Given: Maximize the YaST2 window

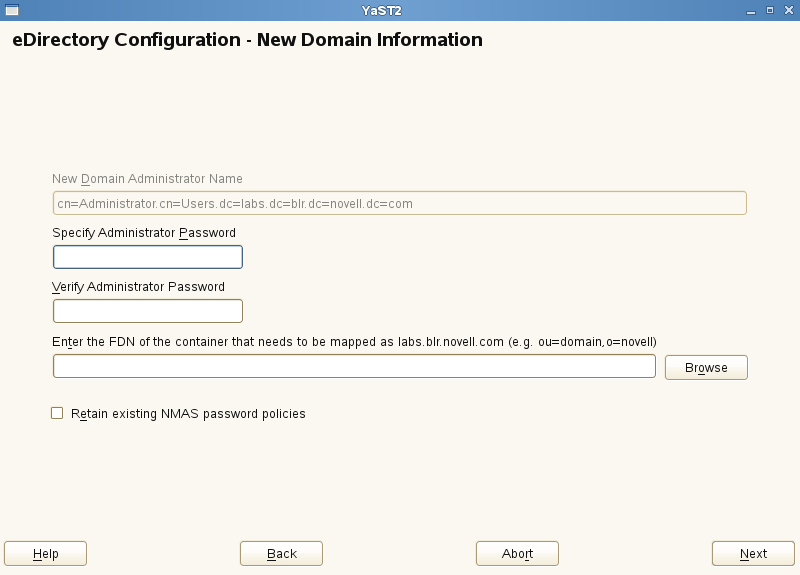Looking at the screenshot, I should pyautogui.click(x=769, y=9).
